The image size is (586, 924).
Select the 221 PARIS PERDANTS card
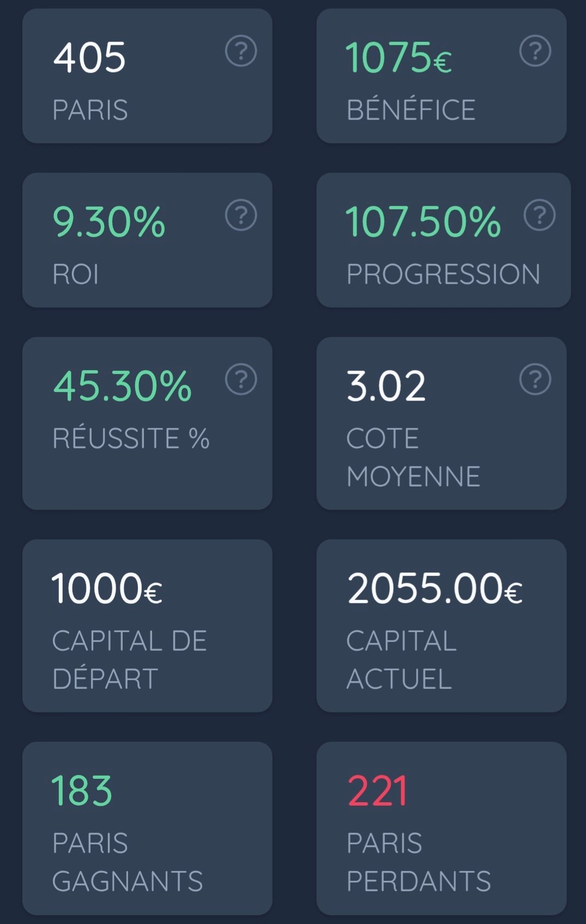(x=442, y=828)
